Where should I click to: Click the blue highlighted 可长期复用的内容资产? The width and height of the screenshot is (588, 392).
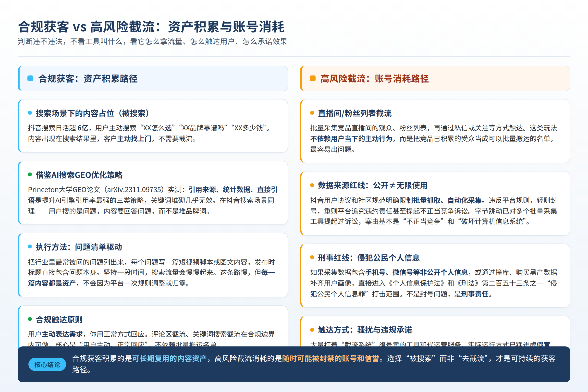(x=169, y=358)
